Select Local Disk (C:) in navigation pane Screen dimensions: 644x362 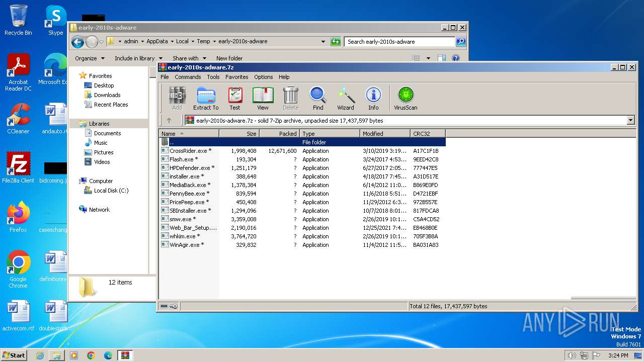[x=111, y=191]
